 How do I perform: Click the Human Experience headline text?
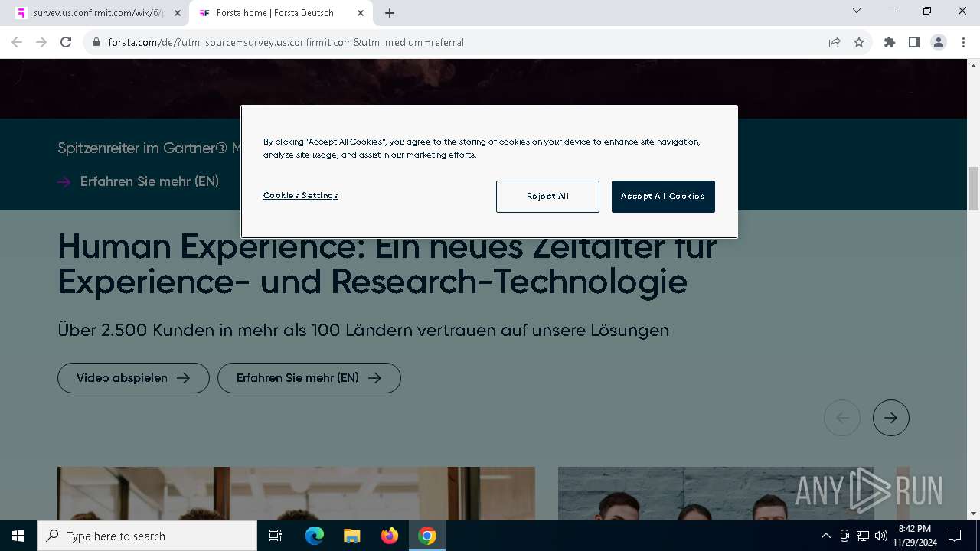tap(387, 264)
